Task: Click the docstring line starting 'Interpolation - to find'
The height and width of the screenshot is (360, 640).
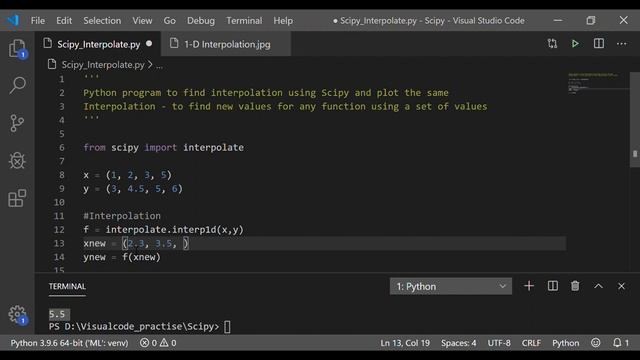Action: click(285, 106)
